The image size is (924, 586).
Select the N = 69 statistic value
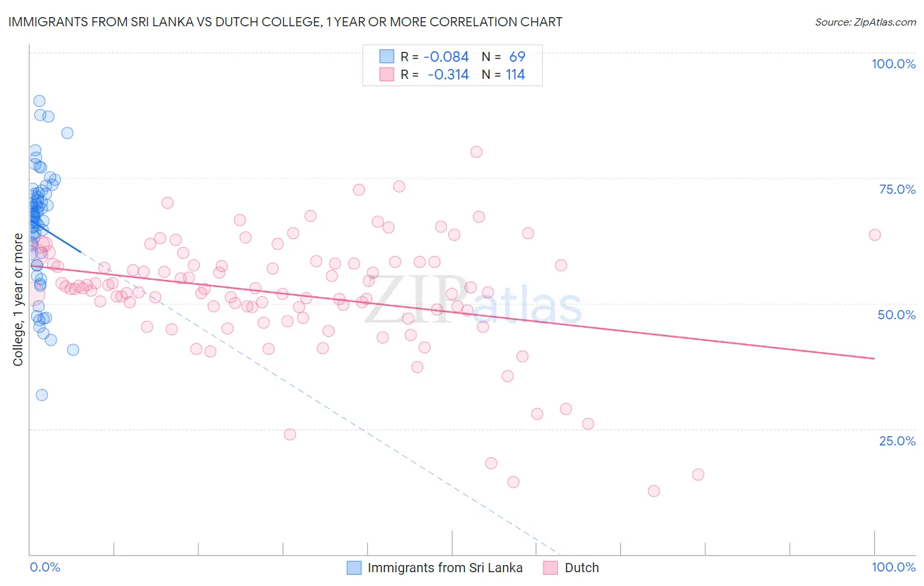pos(503,56)
